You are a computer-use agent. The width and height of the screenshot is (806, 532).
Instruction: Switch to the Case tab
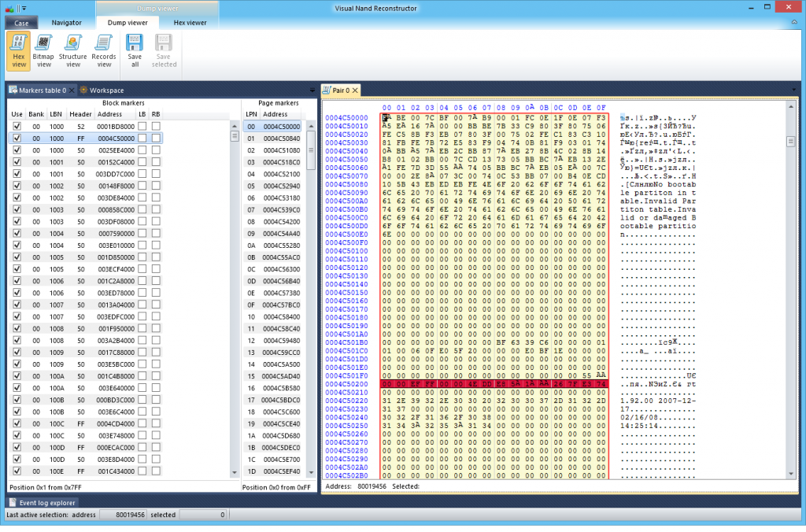pyautogui.click(x=21, y=23)
